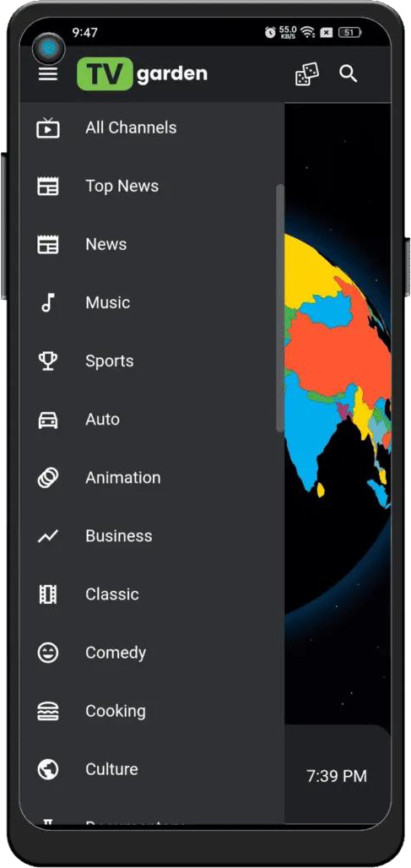Click the Classic film strip icon

(48, 594)
